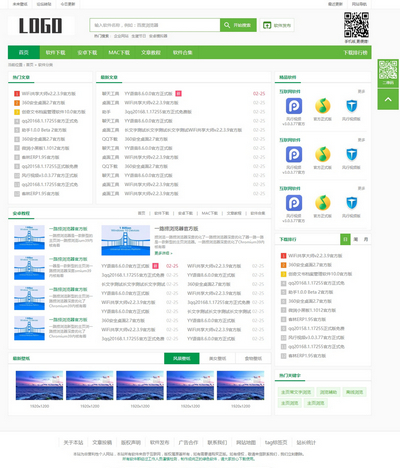Image resolution: width=400 pixels, height=468 pixels.
Task: Open 软件下载 in green navigation bar
Action: 55,52
